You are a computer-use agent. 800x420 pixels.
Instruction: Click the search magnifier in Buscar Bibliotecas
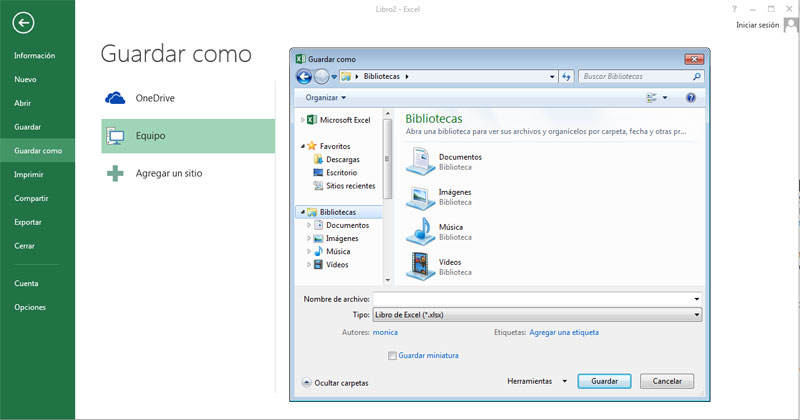point(696,77)
